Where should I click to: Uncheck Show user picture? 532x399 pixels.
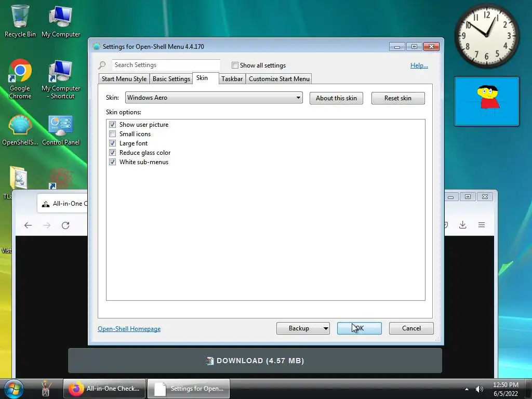(112, 125)
